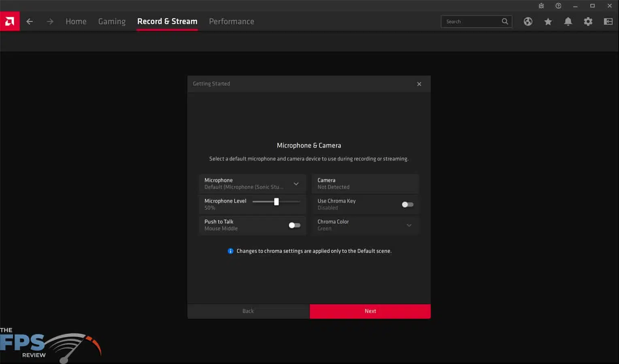Open the web browser globe icon

coord(528,21)
